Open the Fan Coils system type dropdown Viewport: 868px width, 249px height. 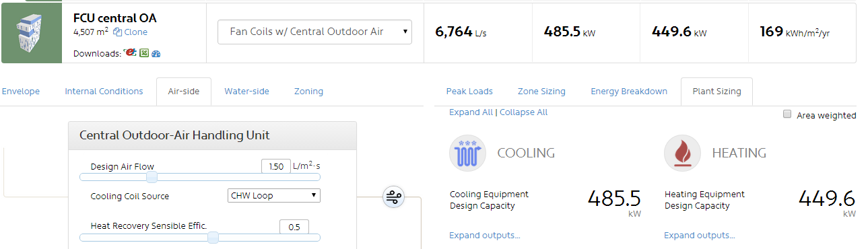pos(314,32)
